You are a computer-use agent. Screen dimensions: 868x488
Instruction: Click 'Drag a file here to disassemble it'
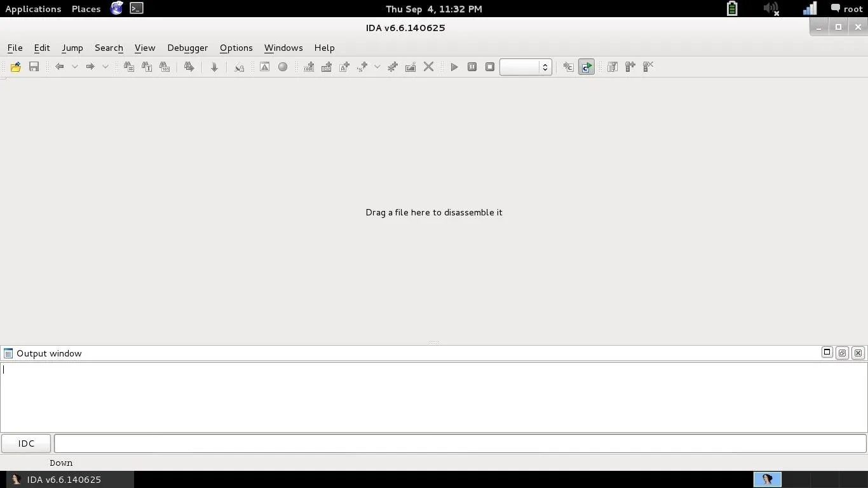pyautogui.click(x=434, y=212)
